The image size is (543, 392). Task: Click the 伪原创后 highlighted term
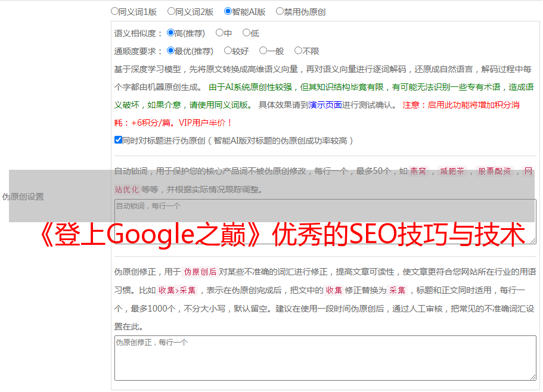click(x=200, y=272)
